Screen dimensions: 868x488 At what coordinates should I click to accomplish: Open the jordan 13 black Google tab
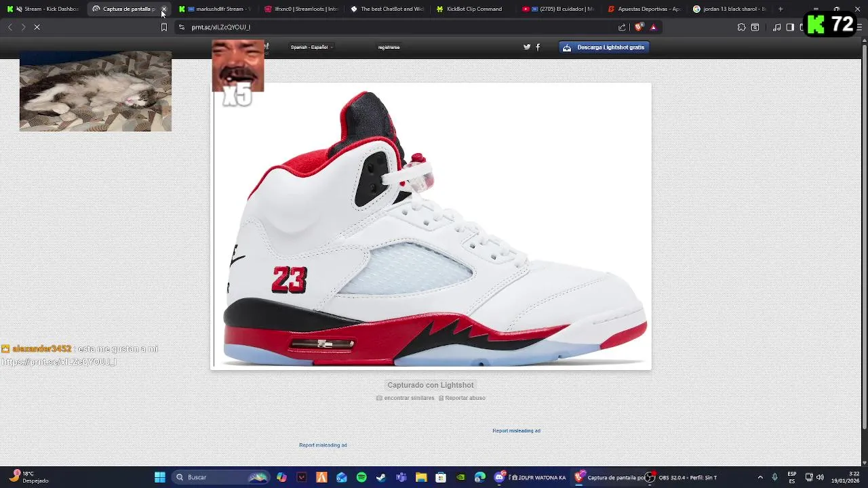click(x=730, y=9)
